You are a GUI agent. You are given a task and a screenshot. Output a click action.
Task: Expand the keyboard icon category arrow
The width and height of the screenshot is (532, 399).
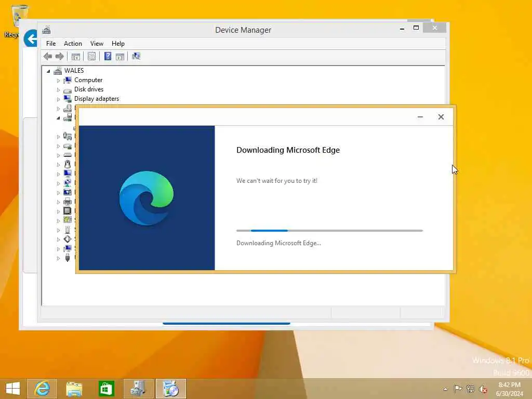pyautogui.click(x=58, y=155)
